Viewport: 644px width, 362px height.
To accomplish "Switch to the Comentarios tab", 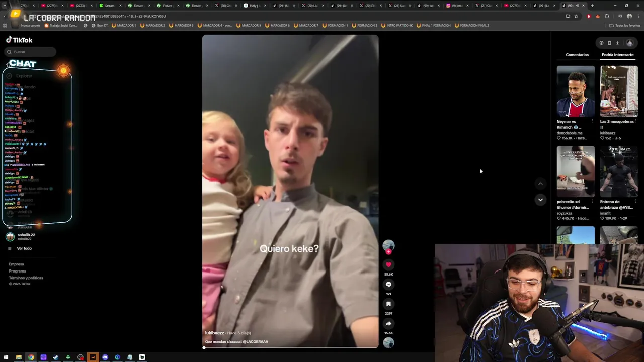I will 577,55.
